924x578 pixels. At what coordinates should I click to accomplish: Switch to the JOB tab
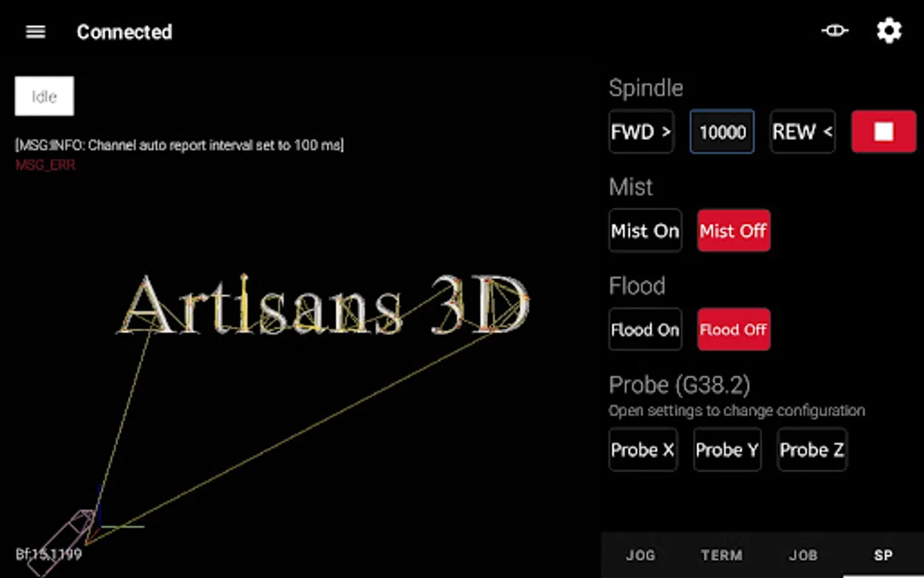tap(803, 555)
